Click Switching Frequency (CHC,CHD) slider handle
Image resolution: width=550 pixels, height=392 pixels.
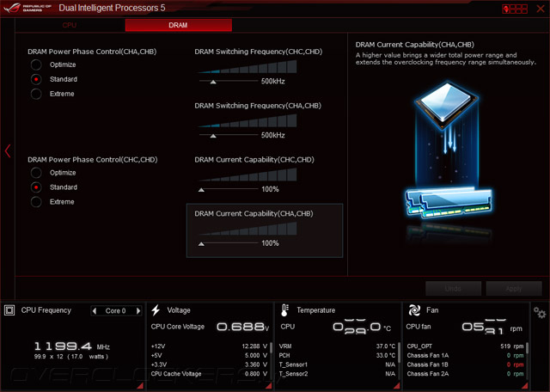(x=213, y=82)
